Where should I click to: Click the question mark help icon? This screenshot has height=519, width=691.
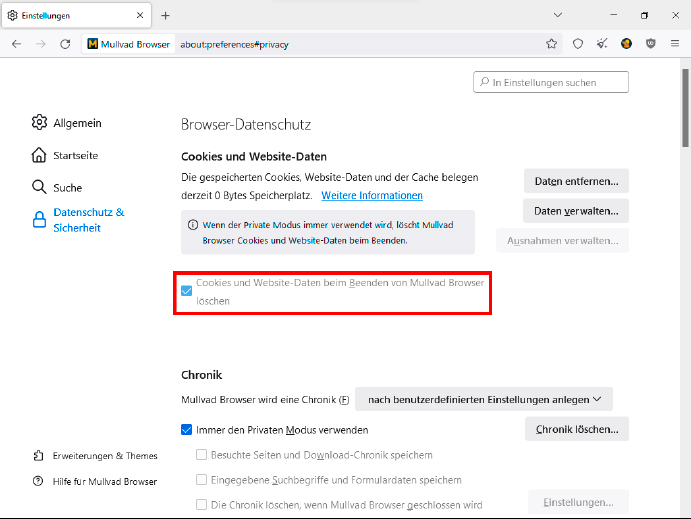click(38, 481)
